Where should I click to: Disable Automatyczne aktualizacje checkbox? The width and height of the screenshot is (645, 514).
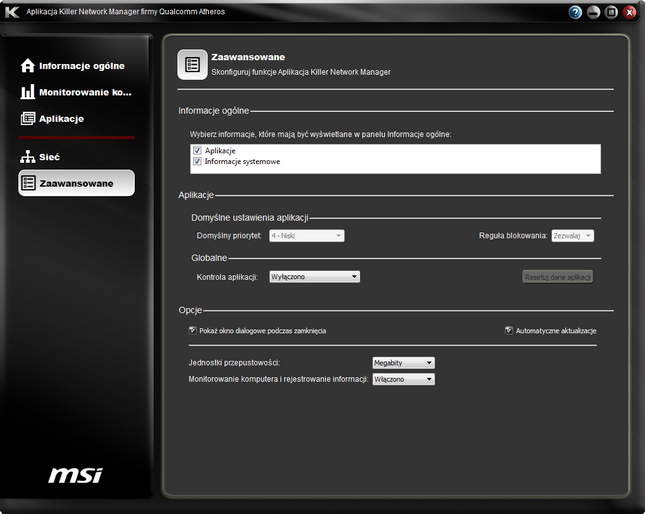tap(508, 329)
